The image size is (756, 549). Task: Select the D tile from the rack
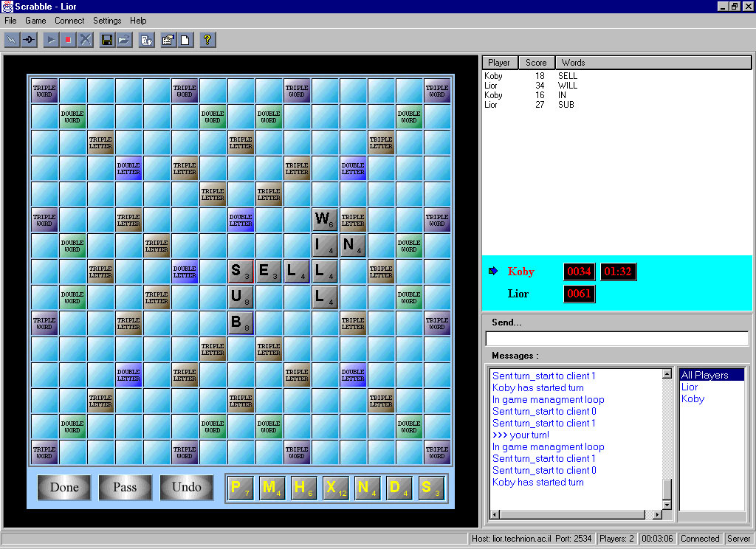coord(399,488)
